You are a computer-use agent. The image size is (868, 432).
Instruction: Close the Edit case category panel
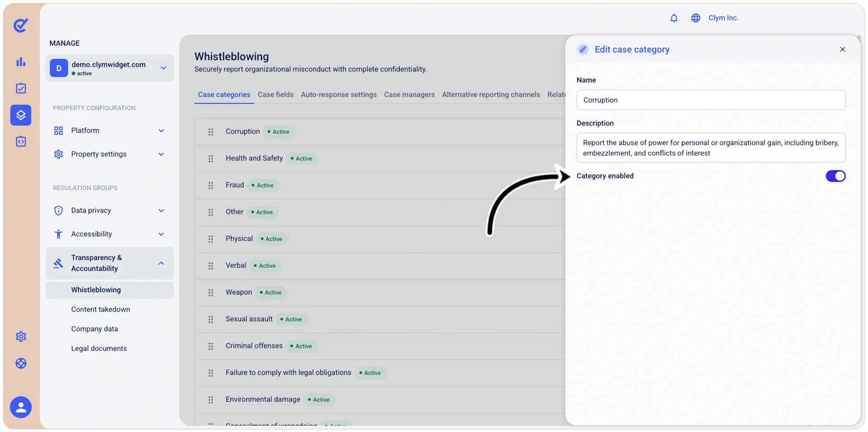click(842, 49)
